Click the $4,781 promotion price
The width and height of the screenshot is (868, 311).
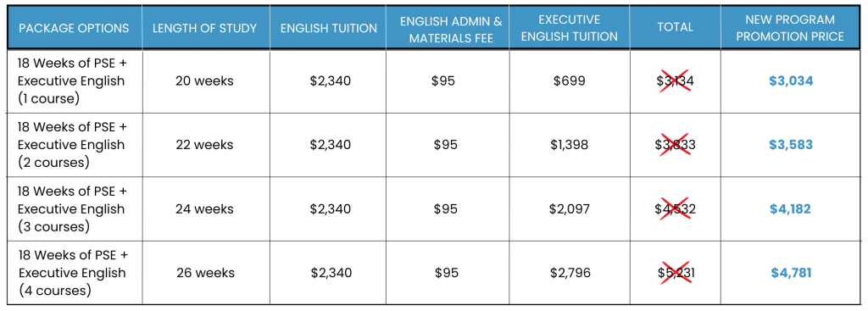(x=791, y=273)
